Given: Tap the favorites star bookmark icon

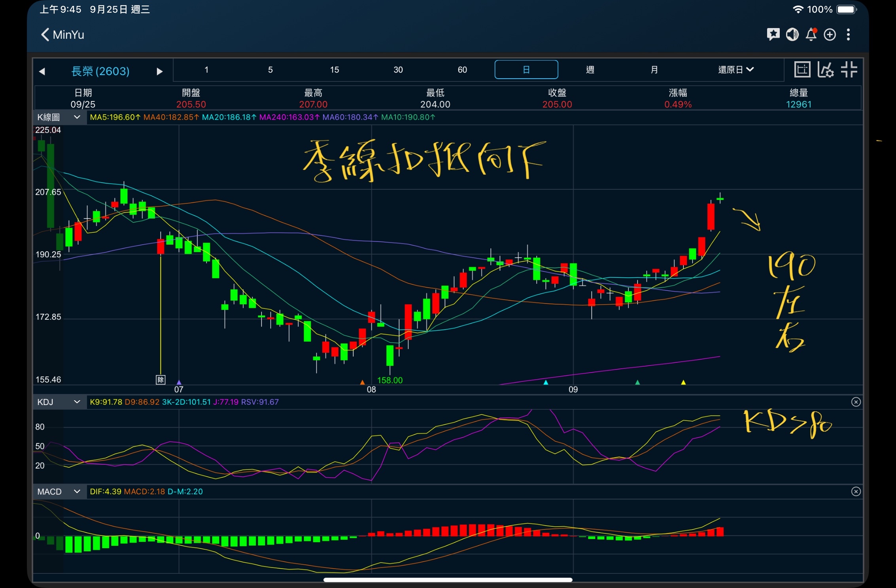Looking at the screenshot, I should point(773,35).
